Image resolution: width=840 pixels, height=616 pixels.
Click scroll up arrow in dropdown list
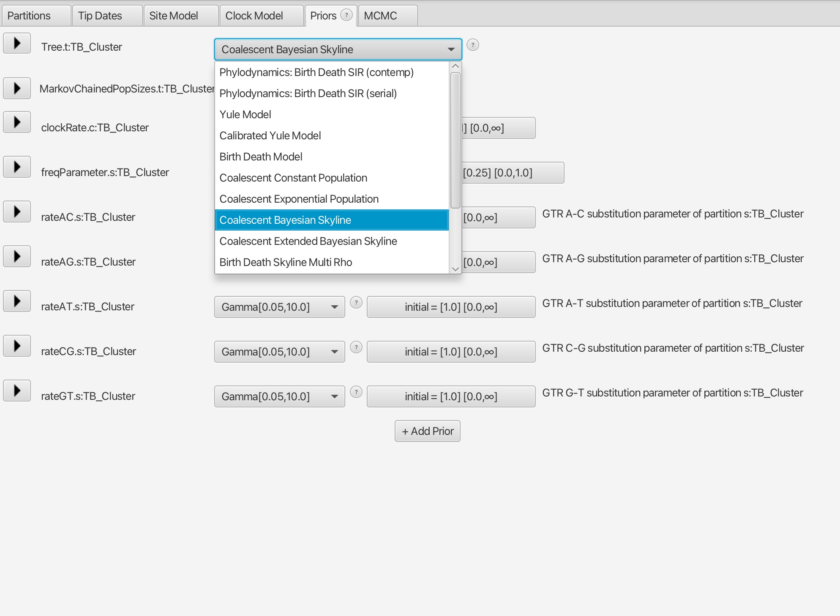(x=455, y=66)
